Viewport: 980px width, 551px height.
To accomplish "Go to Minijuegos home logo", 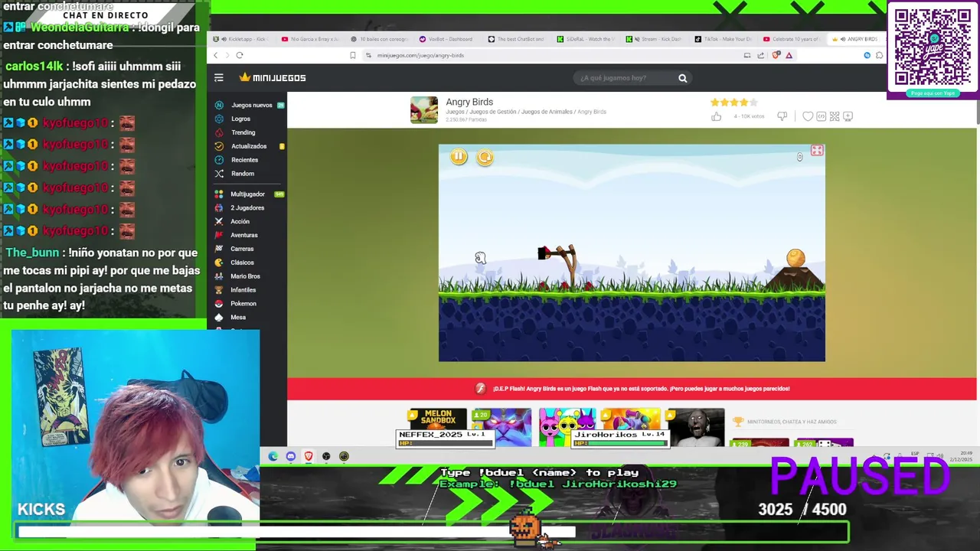I will [x=273, y=77].
